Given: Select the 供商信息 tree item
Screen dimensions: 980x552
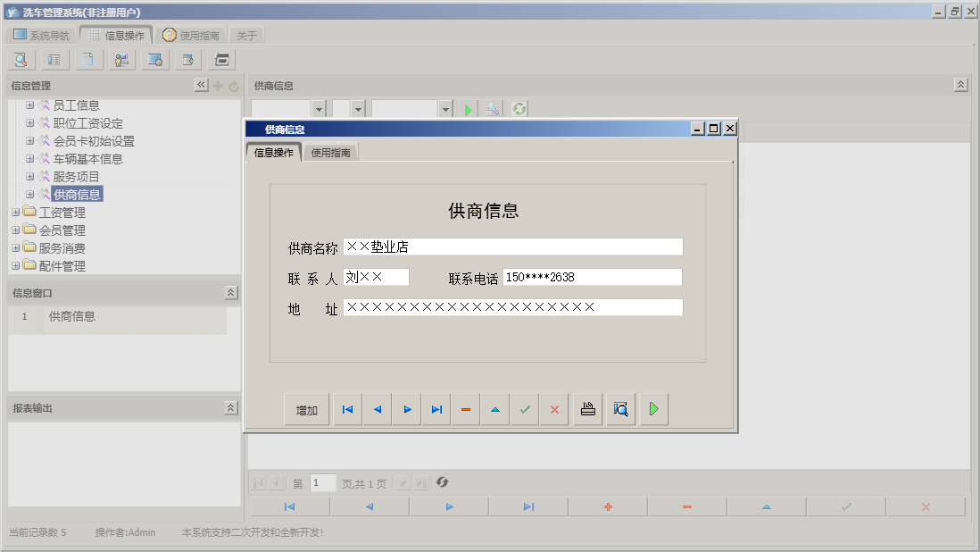Looking at the screenshot, I should click(77, 195).
